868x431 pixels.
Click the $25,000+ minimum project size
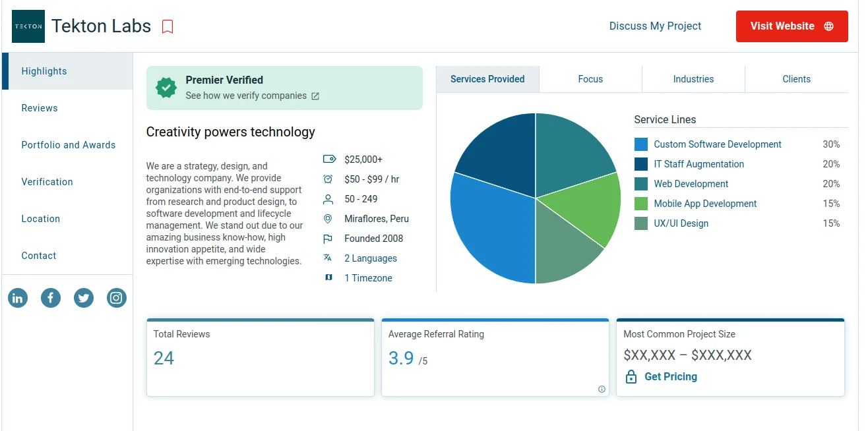coord(363,159)
